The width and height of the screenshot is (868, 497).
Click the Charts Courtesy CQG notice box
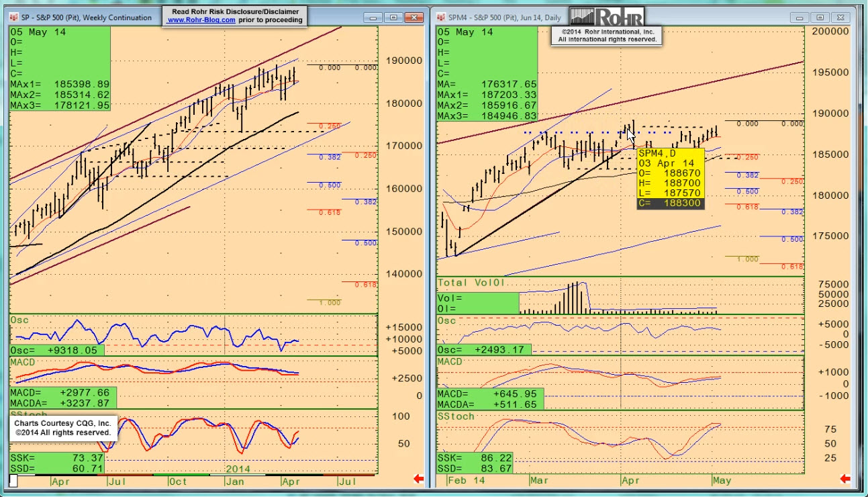click(x=64, y=428)
